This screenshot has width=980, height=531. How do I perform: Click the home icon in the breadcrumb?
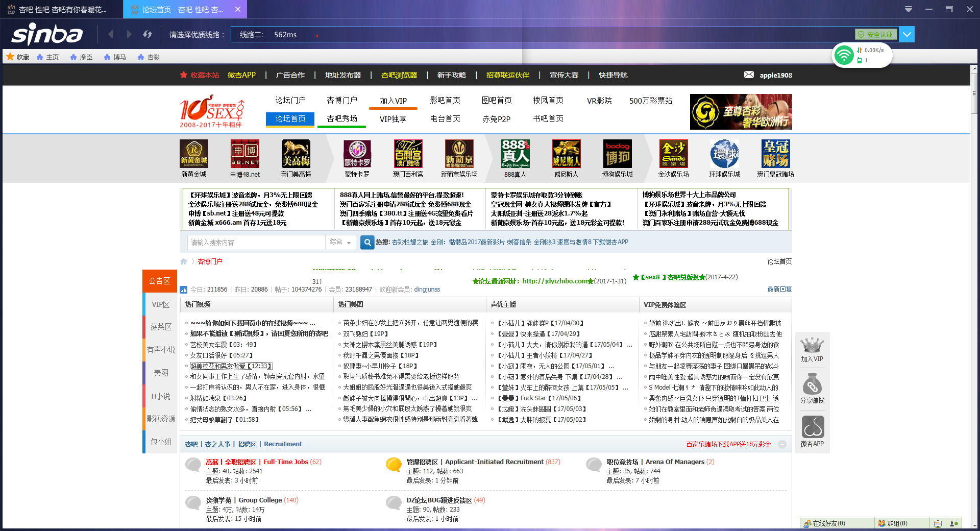184,261
